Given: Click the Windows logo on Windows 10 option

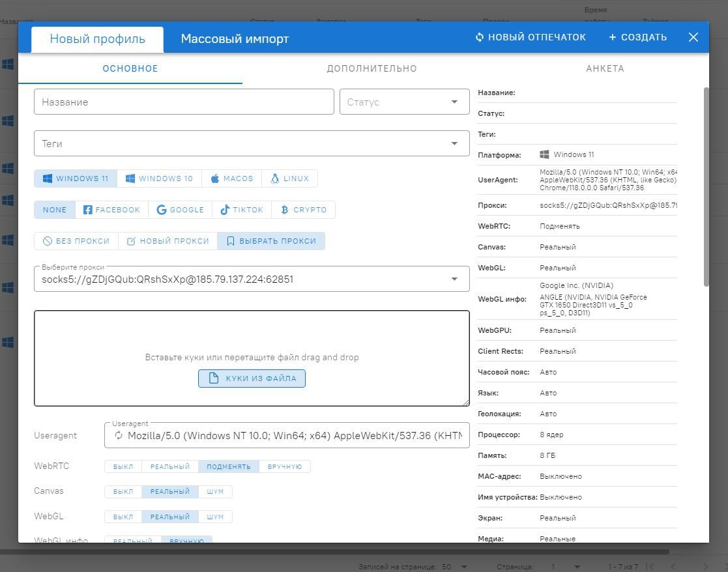Looking at the screenshot, I should (130, 179).
